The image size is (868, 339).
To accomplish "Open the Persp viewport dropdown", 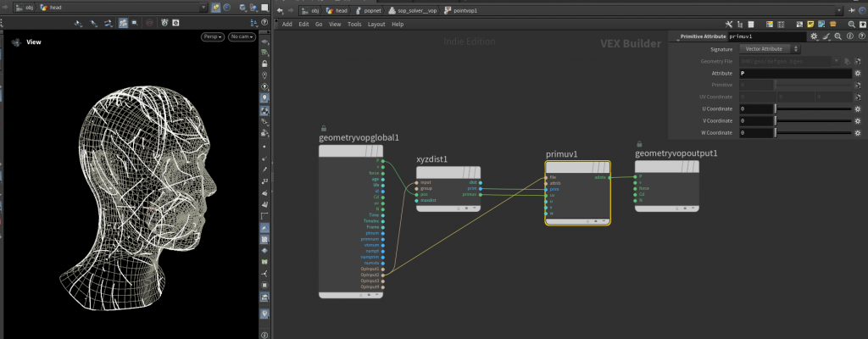I will click(x=211, y=37).
